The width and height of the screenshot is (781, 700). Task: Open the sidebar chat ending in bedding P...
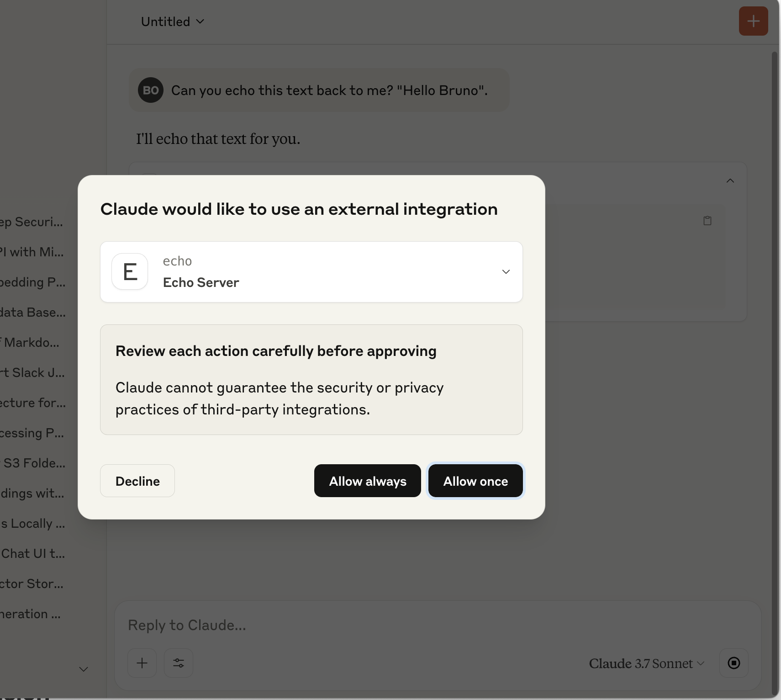click(33, 282)
